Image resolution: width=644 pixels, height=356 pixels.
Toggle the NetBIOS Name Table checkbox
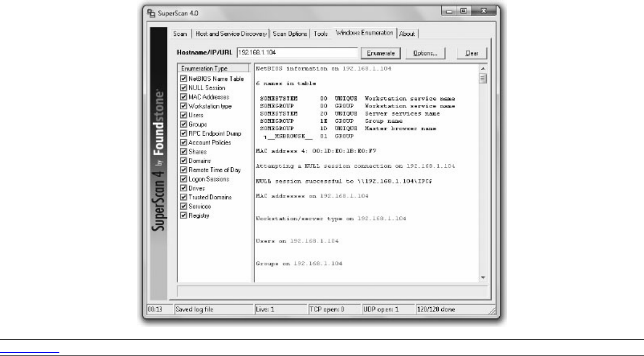coord(183,79)
